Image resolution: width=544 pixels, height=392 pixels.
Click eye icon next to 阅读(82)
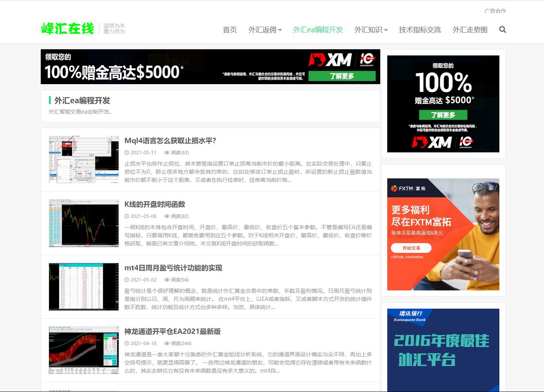(x=167, y=216)
